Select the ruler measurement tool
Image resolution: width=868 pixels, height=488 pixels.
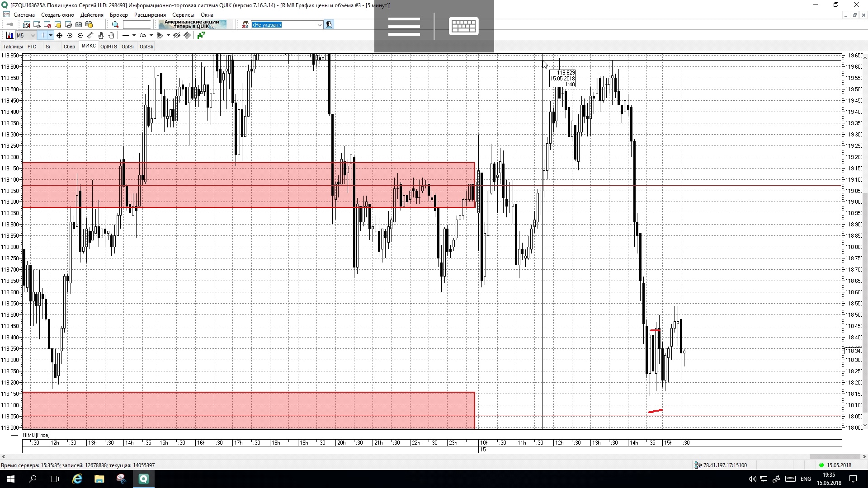[90, 35]
